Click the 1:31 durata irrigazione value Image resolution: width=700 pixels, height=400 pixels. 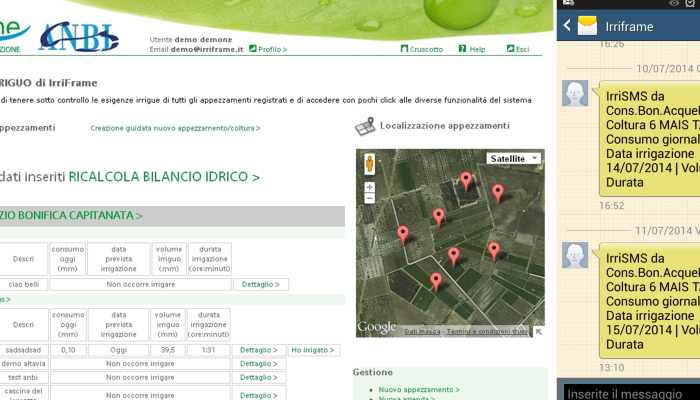click(208, 350)
